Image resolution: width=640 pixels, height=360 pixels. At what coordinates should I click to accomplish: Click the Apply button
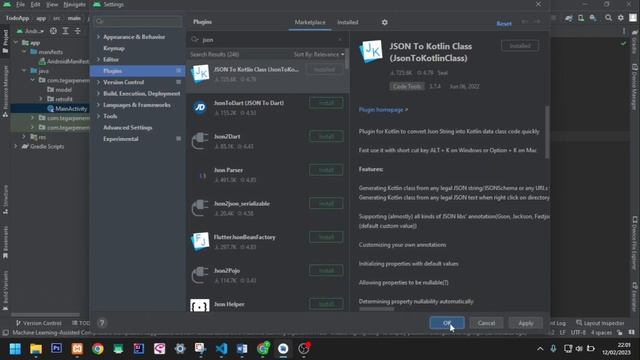pos(526,323)
